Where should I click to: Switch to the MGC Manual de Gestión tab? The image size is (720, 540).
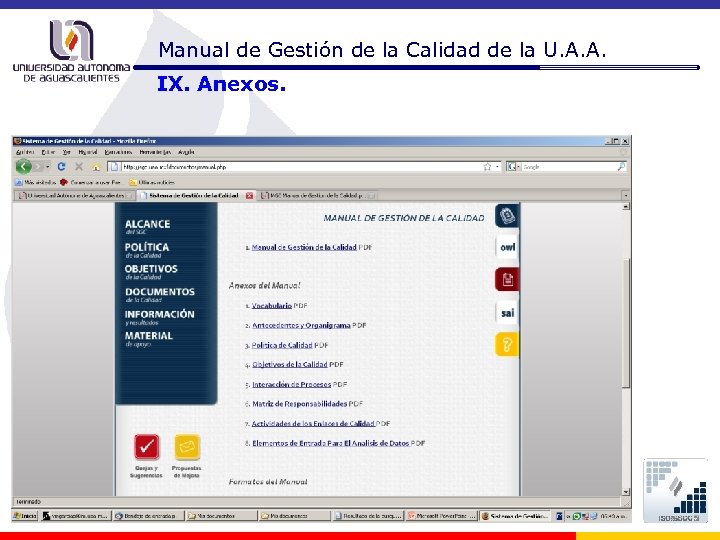click(x=317, y=196)
